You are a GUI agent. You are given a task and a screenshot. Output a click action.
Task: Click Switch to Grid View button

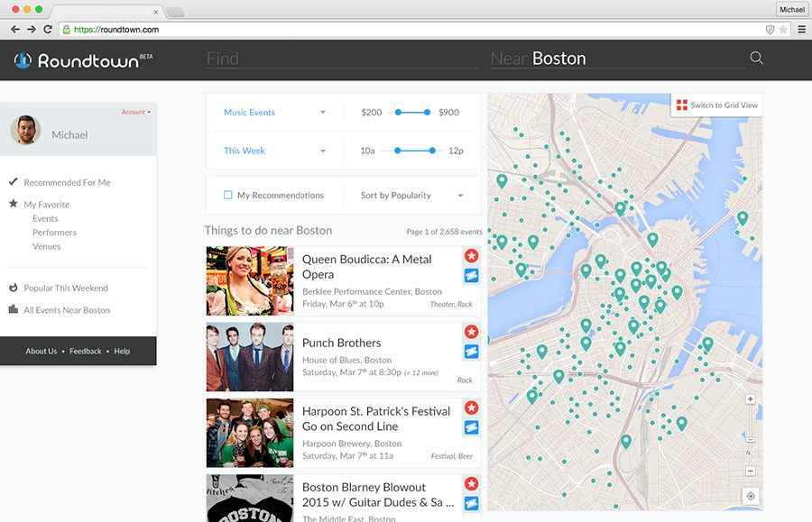[716, 105]
